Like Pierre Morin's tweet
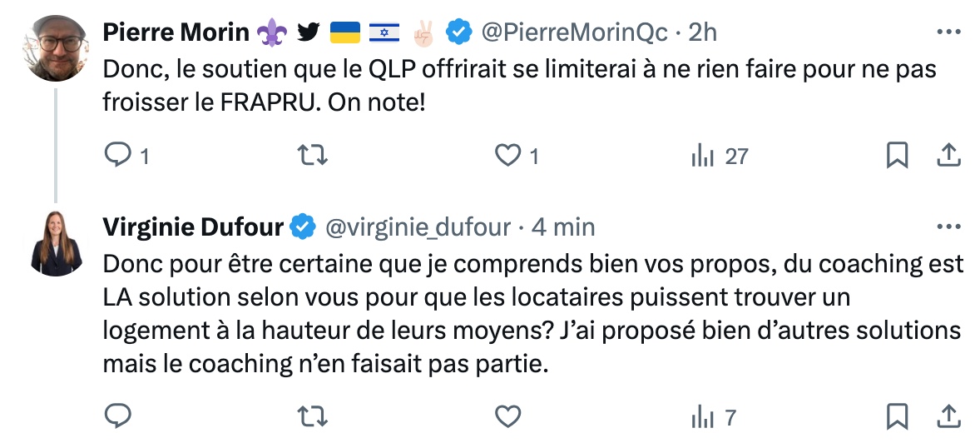This screenshot has height=448, width=980. click(517, 155)
